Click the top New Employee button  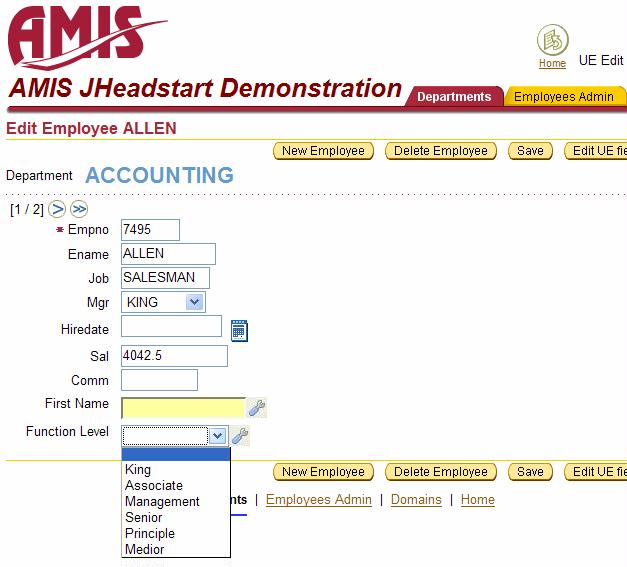tap(323, 151)
